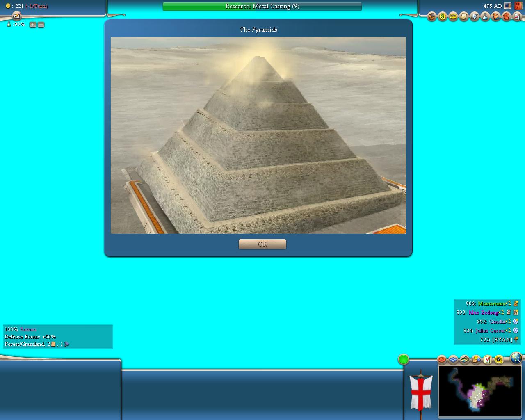This screenshot has height=420, width=525.
Task: Open the Military Advisor shield icon
Action: pos(475,16)
